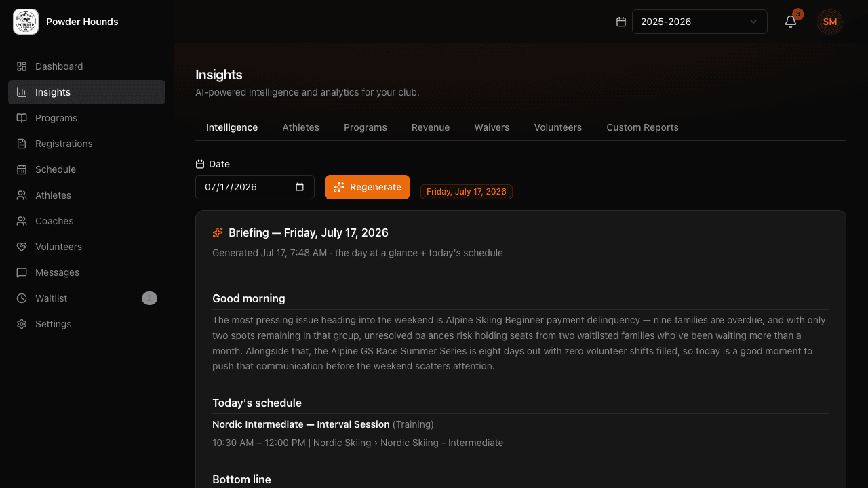Image resolution: width=868 pixels, height=488 pixels.
Task: Open the Custom Reports tab
Action: (642, 127)
